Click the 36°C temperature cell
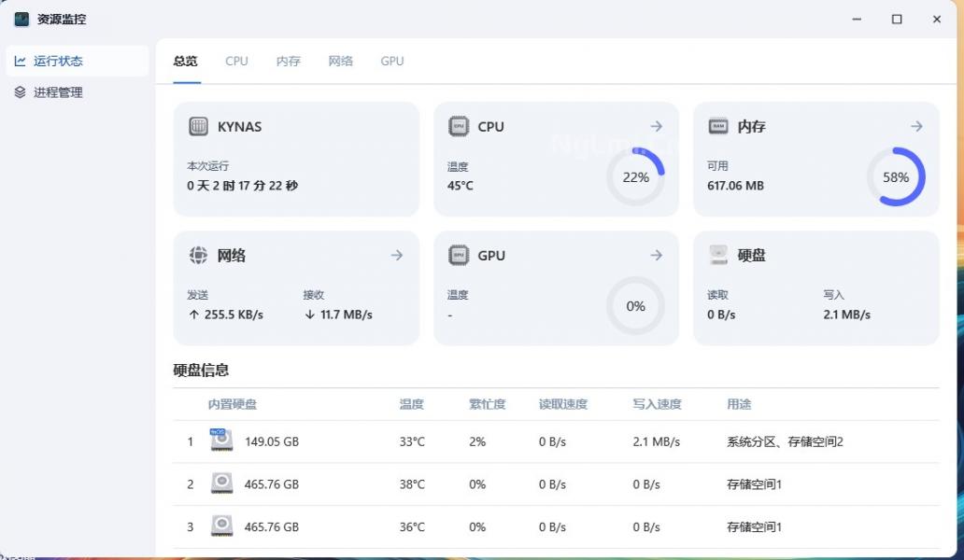964x560 pixels. click(x=412, y=526)
